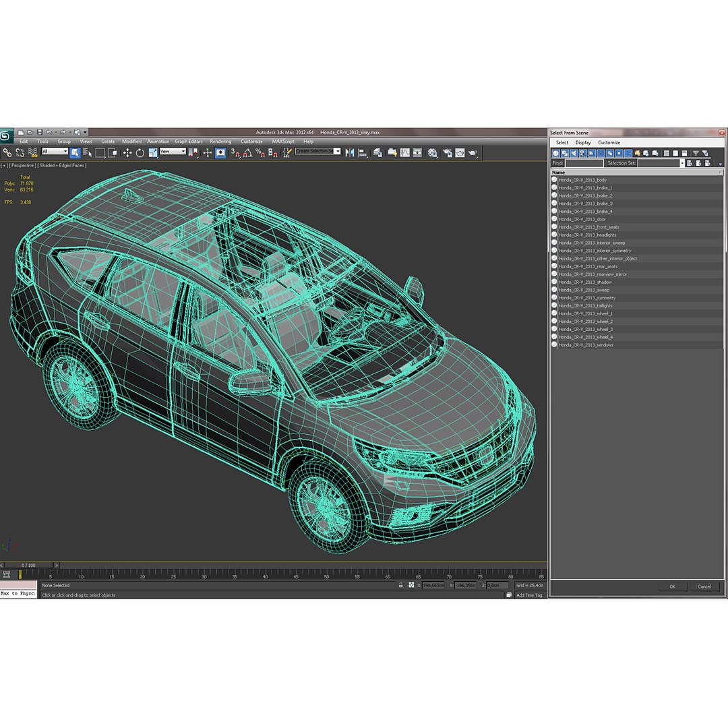
Task: Open the Schematic View
Action: [417, 152]
